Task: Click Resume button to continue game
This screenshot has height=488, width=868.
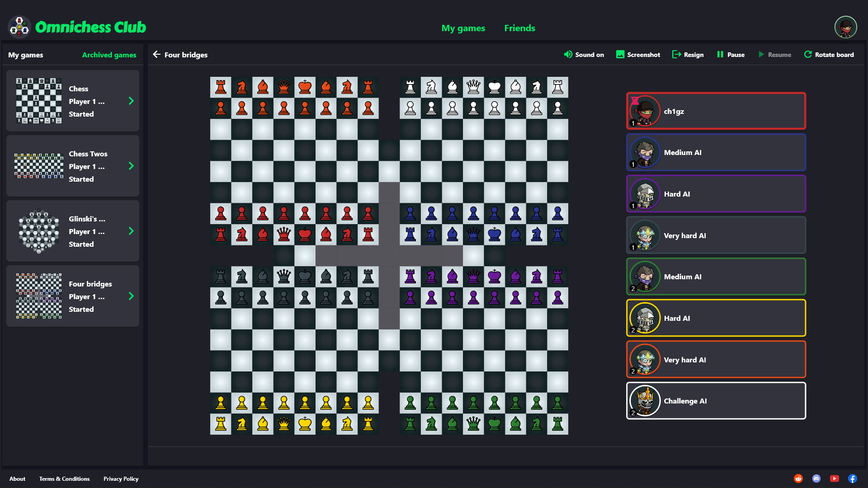Action: [775, 54]
